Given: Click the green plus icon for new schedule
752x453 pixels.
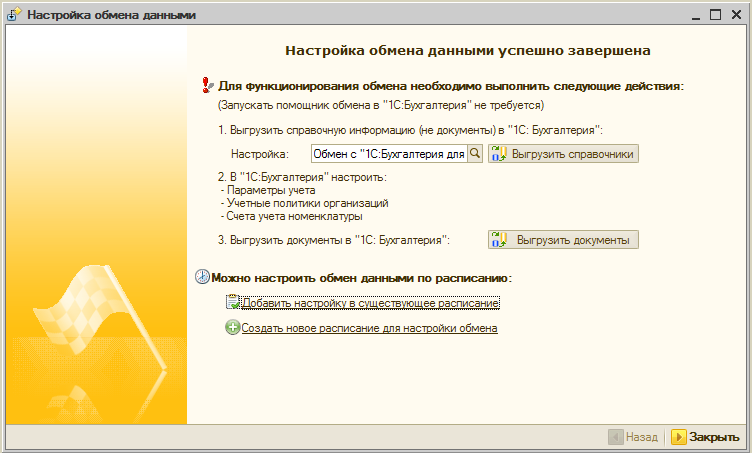Looking at the screenshot, I should pyautogui.click(x=232, y=328).
